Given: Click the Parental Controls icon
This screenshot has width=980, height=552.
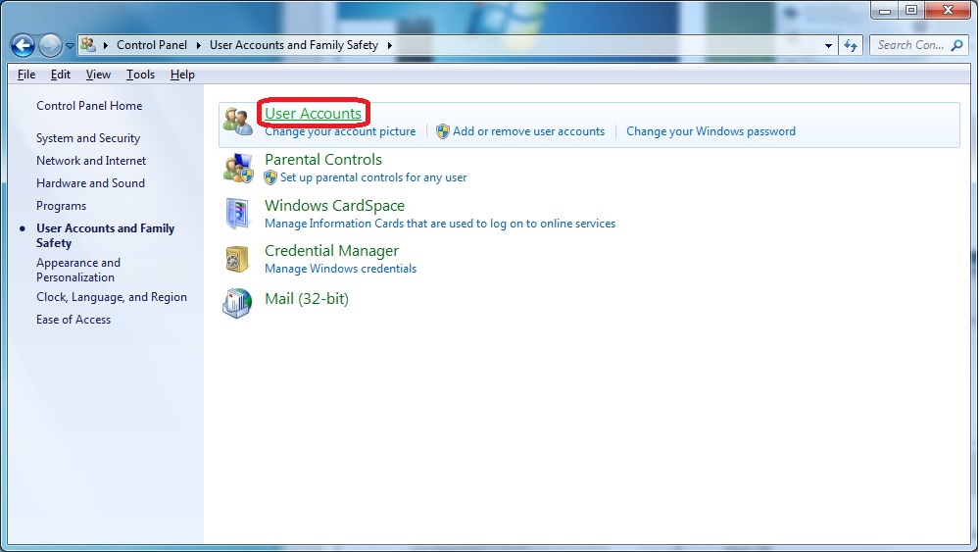Looking at the screenshot, I should click(238, 169).
